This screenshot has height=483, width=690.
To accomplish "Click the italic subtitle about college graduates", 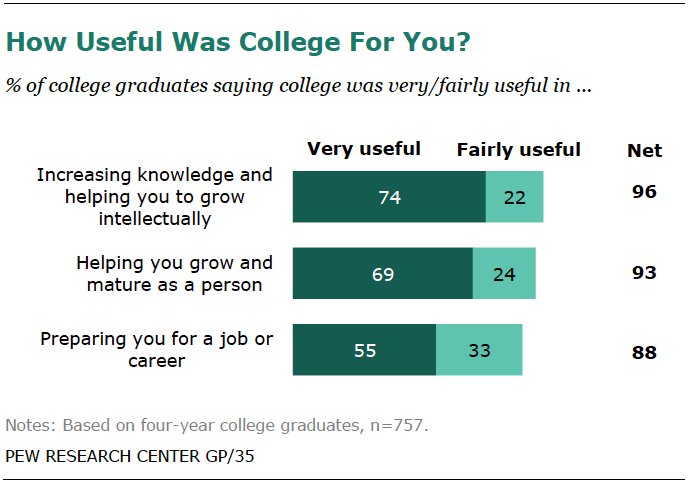I will (x=299, y=87).
